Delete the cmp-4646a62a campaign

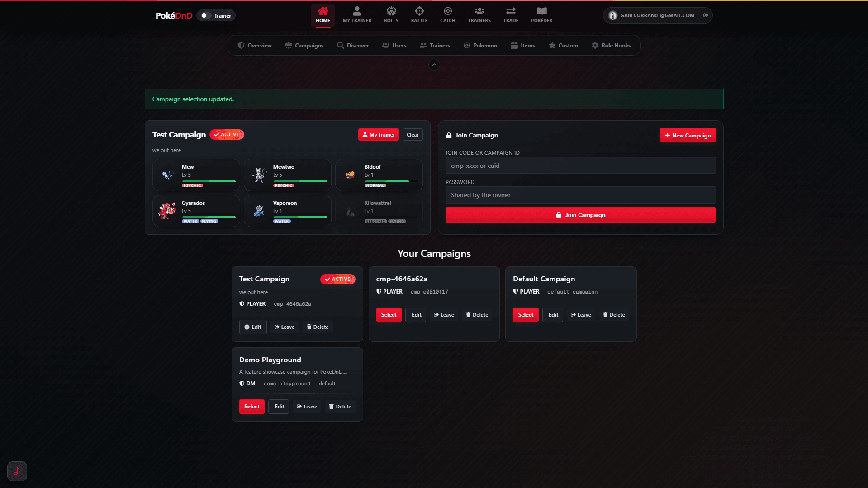pyautogui.click(x=477, y=315)
